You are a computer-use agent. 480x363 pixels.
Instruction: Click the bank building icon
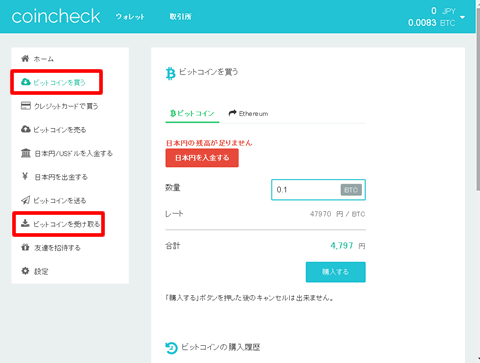coord(26,153)
